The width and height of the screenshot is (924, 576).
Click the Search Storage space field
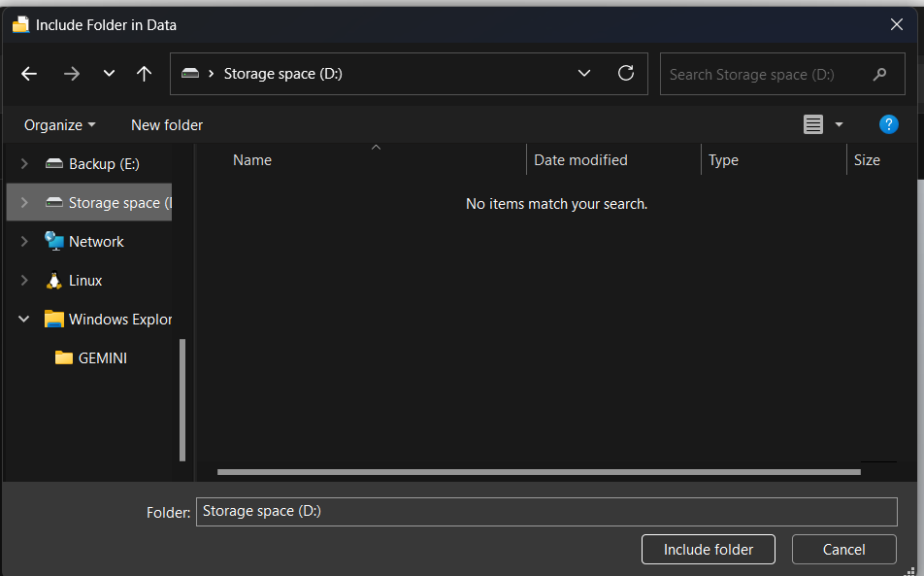767,75
